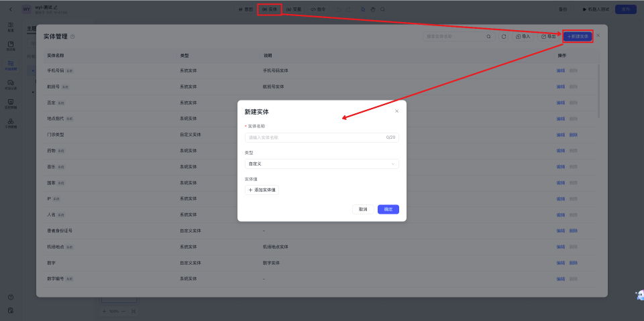Image resolution: width=644 pixels, height=321 pixels.
Task: Click the back arrow at top left
Action: point(10,9)
